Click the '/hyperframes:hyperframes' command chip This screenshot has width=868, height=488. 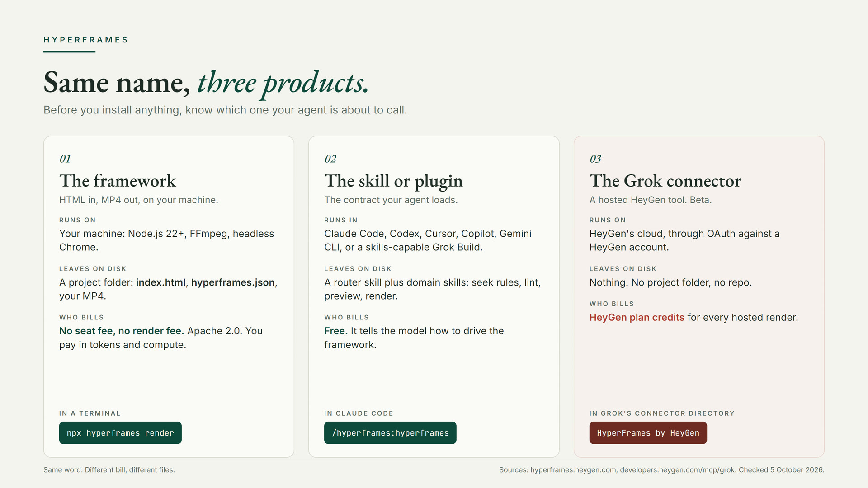click(390, 433)
